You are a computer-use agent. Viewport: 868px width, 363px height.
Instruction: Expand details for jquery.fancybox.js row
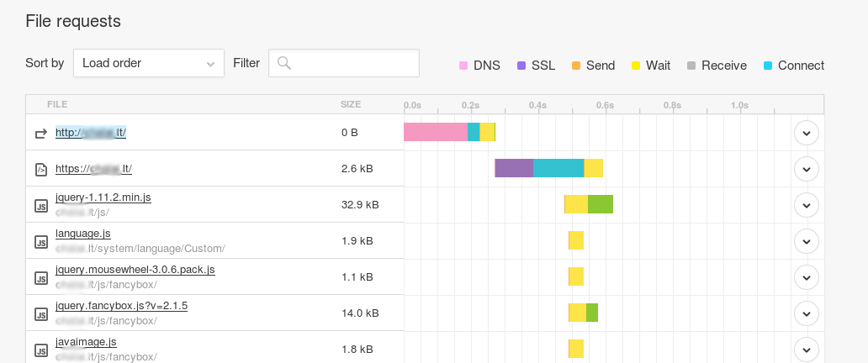pos(806,313)
